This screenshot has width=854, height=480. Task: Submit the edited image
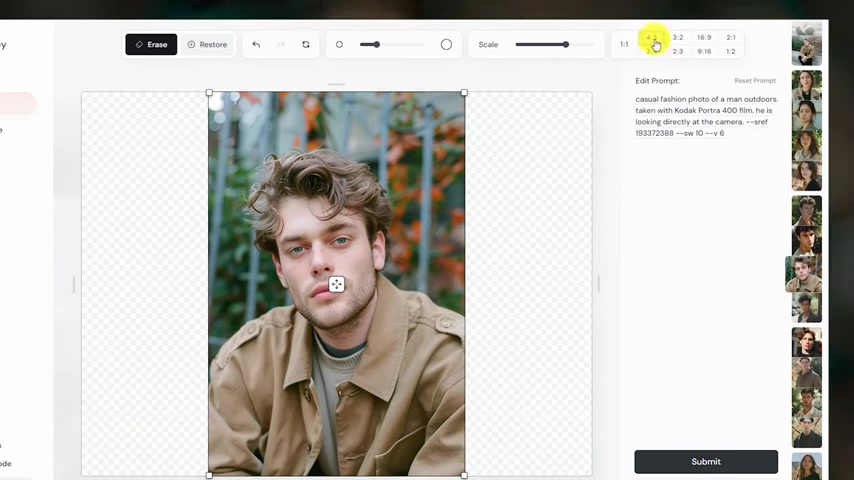(x=706, y=461)
